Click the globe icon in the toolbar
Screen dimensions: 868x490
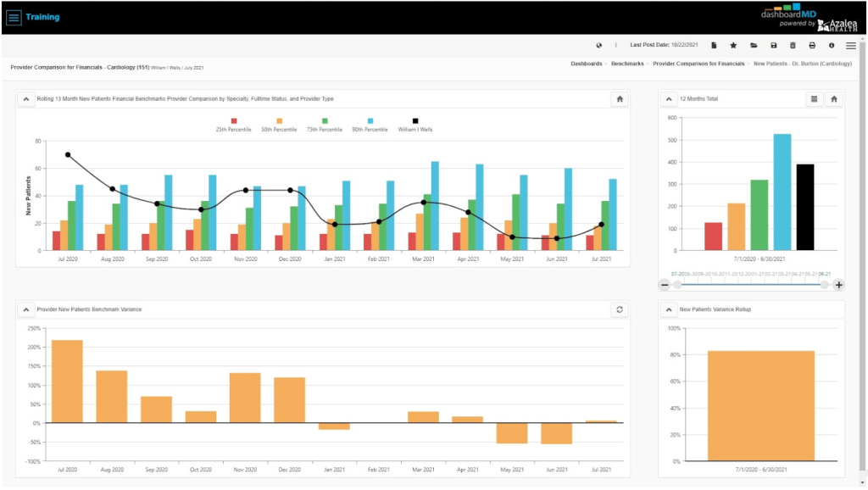tap(599, 45)
